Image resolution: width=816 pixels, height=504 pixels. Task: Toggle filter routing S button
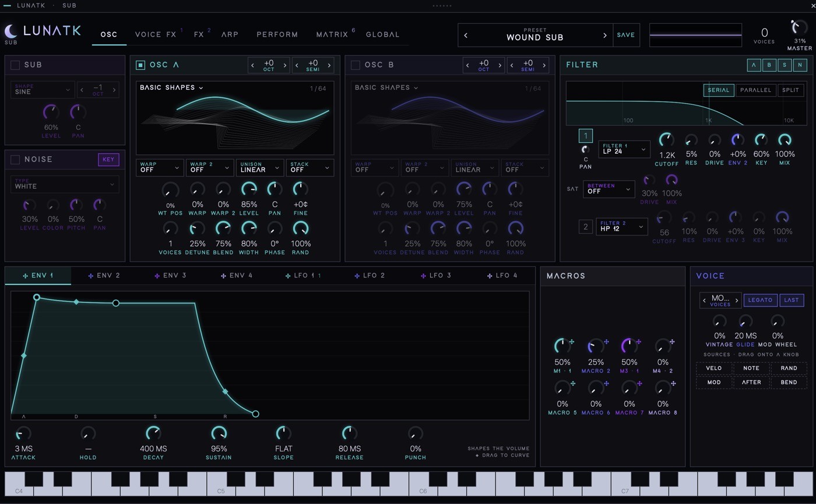tap(785, 65)
